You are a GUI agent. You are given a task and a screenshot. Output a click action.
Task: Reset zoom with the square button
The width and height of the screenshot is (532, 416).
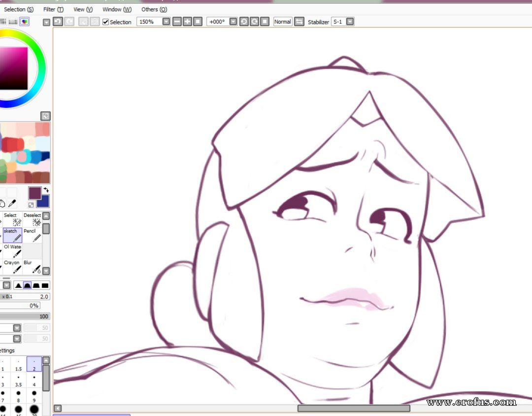[198, 22]
